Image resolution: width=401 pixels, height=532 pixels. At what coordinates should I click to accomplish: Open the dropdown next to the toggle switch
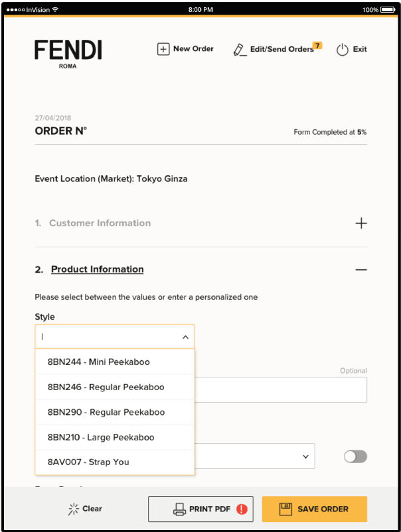point(305,456)
